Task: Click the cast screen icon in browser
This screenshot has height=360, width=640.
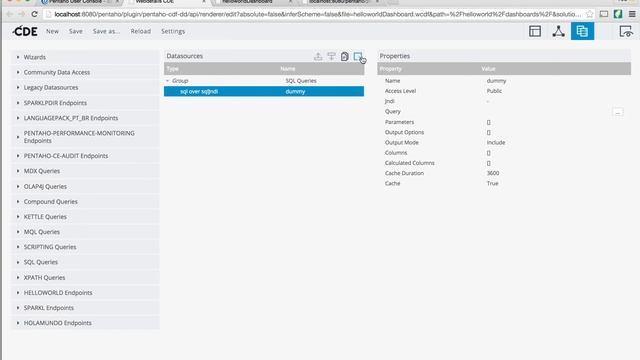Action: click(x=604, y=14)
